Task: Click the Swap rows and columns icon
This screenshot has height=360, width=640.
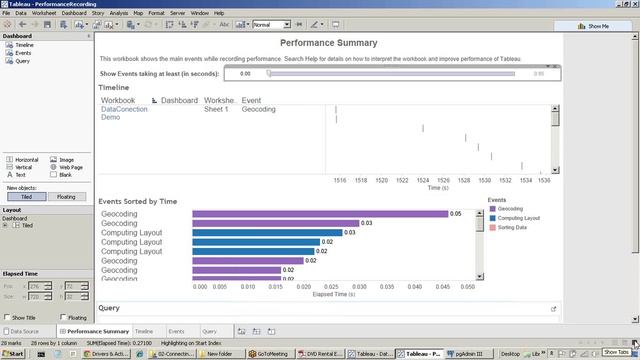Action: [169, 24]
